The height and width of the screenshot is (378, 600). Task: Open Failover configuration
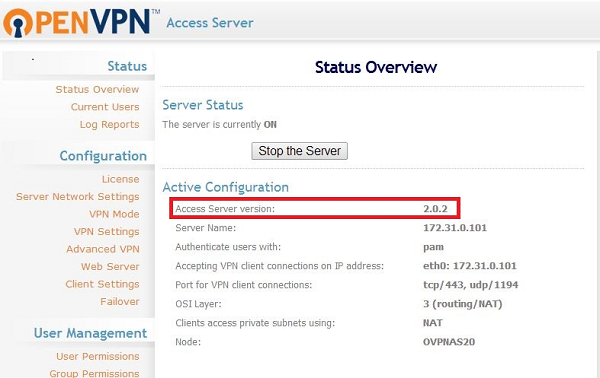click(x=120, y=302)
